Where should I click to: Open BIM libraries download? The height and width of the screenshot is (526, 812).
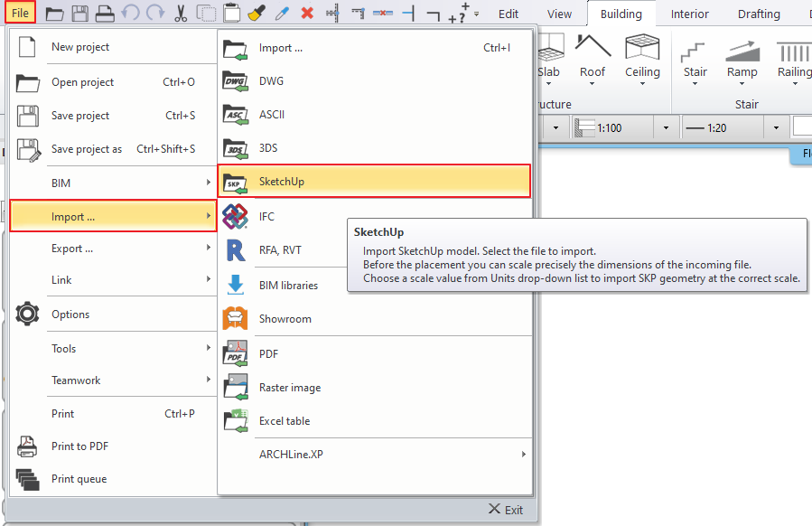point(375,285)
